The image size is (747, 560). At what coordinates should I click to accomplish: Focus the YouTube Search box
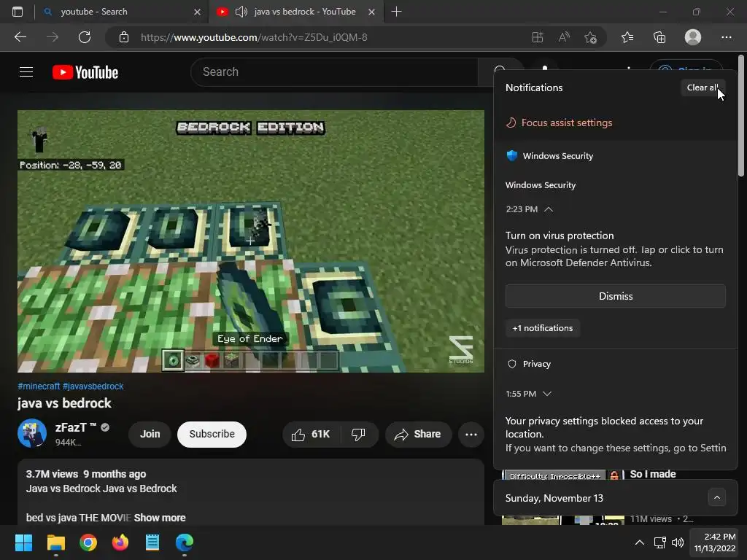coord(334,72)
